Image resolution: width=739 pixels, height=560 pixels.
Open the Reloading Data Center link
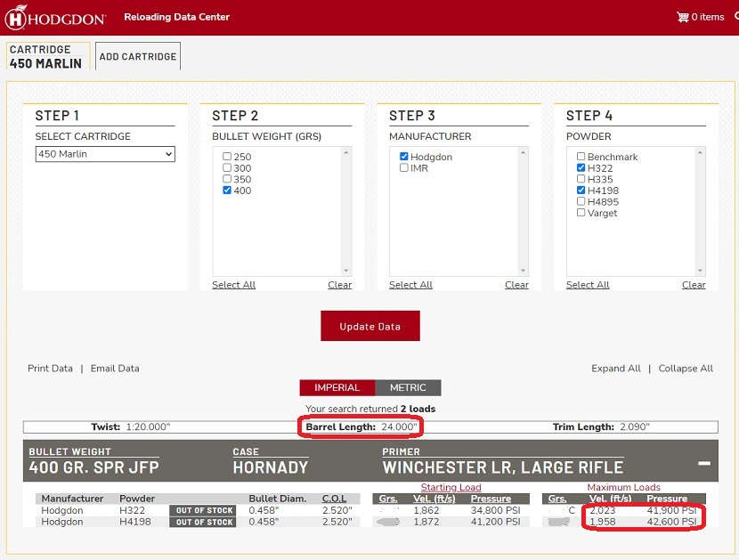tap(177, 17)
